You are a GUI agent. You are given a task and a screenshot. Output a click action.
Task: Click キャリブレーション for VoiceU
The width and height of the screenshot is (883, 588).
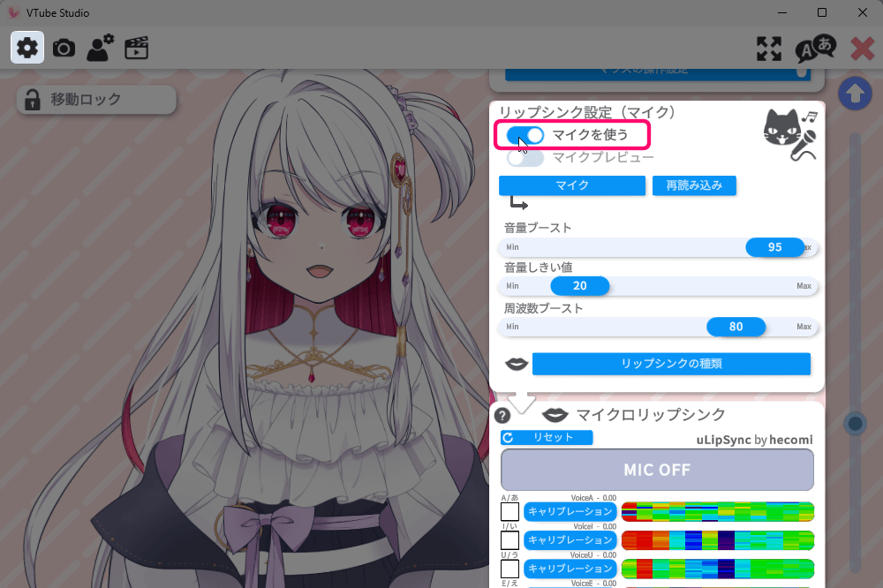click(570, 568)
